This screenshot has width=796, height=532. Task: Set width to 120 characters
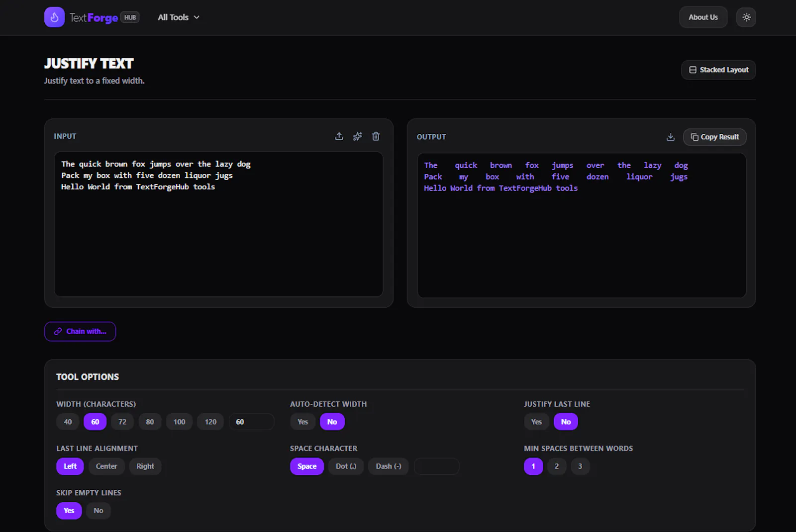click(x=210, y=422)
